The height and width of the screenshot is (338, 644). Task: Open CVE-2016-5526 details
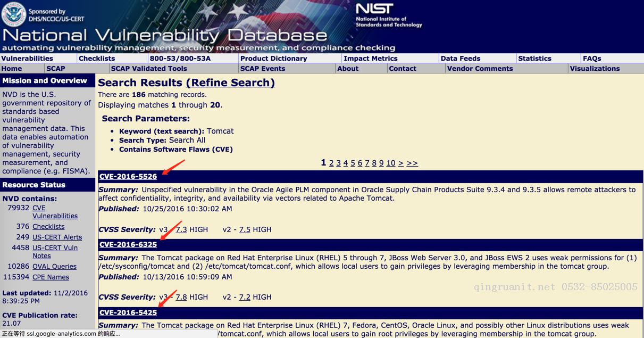pyautogui.click(x=128, y=177)
